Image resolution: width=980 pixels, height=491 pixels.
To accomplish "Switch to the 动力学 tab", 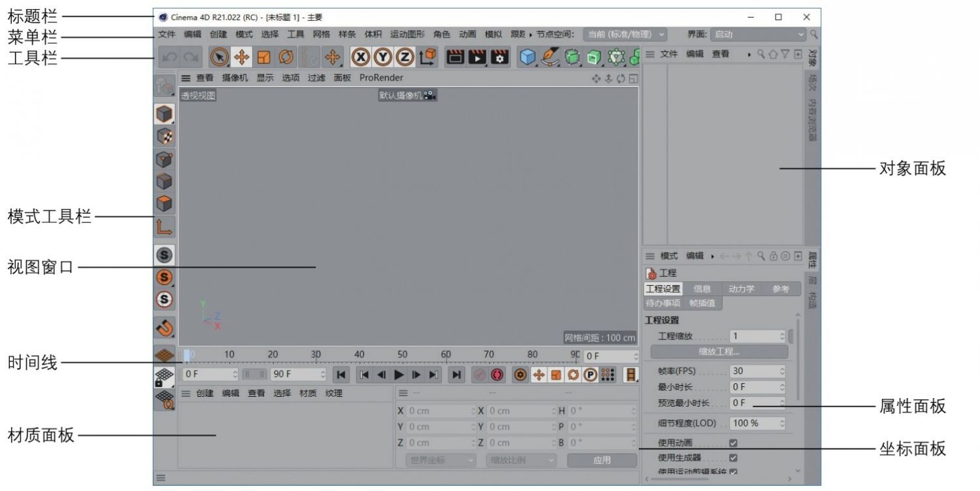I will click(x=742, y=289).
